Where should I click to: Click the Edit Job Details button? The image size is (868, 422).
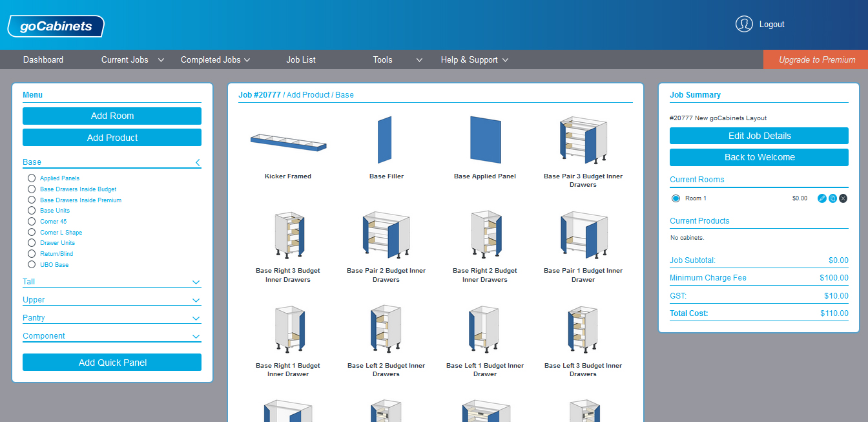coord(759,136)
